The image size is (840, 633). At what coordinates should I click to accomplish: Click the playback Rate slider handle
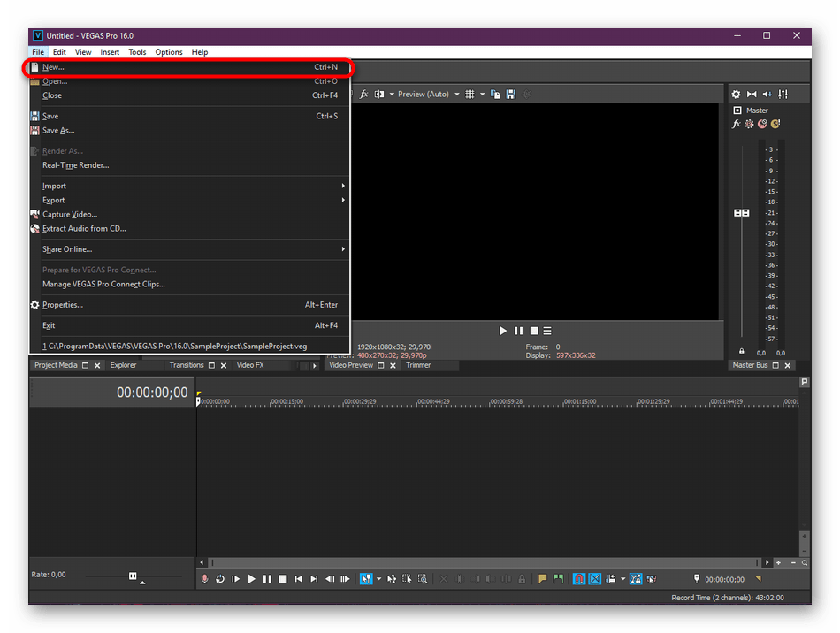click(x=133, y=576)
